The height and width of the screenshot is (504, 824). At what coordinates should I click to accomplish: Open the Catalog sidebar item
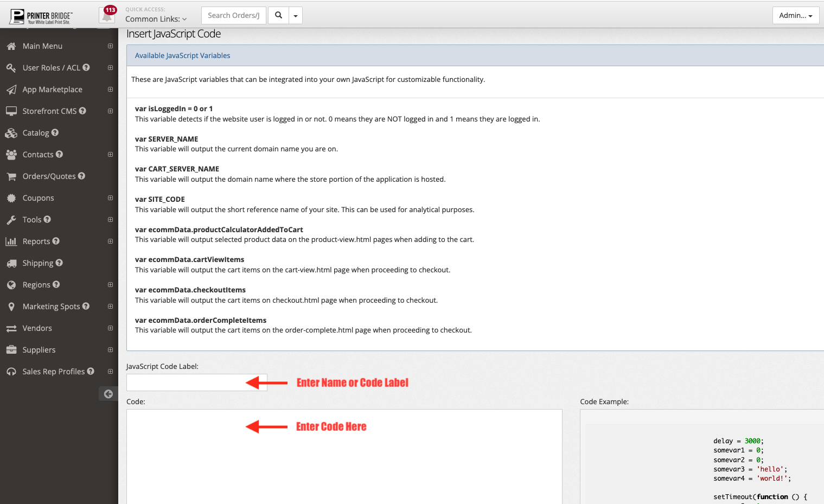point(36,133)
